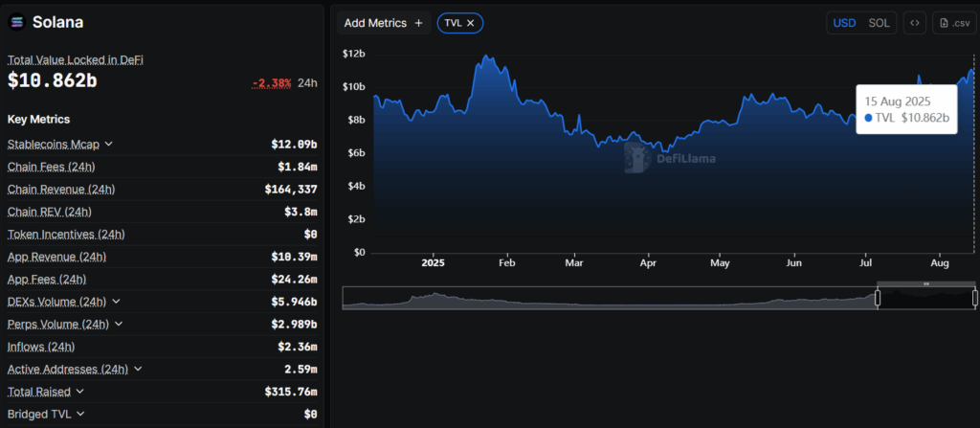The width and height of the screenshot is (980, 428).
Task: Click the App Fees (24h) label
Action: tap(47, 279)
